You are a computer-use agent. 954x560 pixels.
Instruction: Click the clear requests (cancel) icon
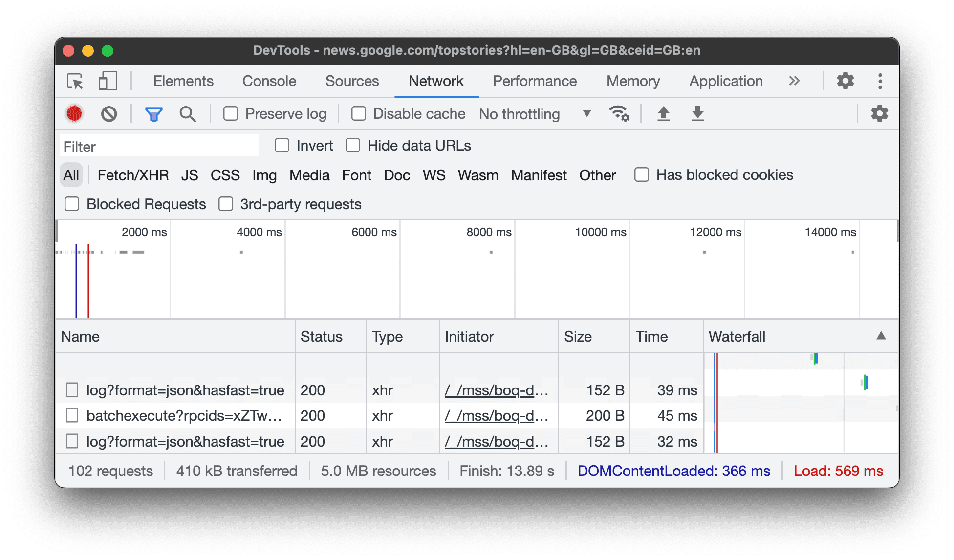(x=108, y=113)
